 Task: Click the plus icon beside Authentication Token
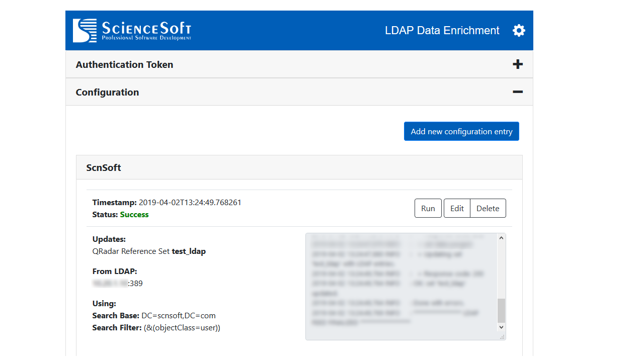[518, 64]
